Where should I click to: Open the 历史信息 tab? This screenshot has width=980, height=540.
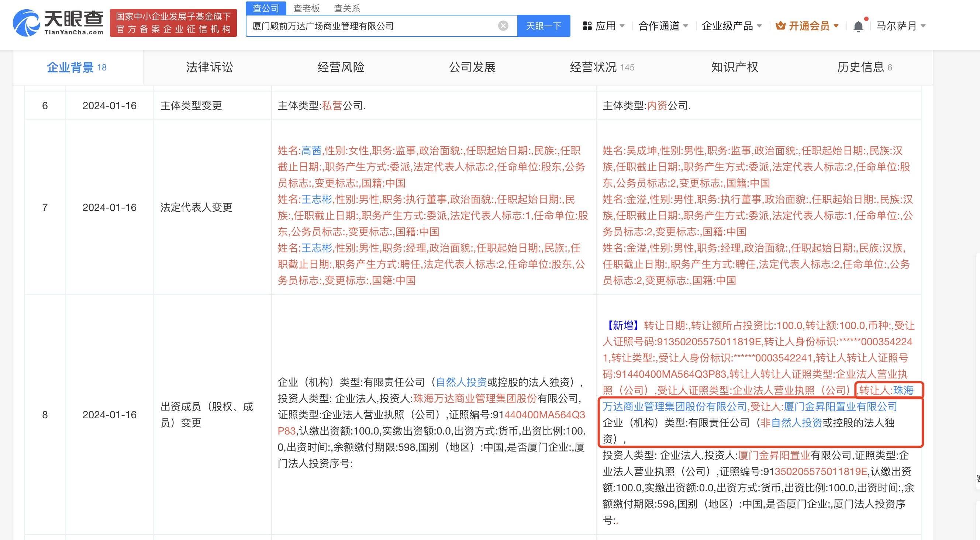pyautogui.click(x=865, y=67)
